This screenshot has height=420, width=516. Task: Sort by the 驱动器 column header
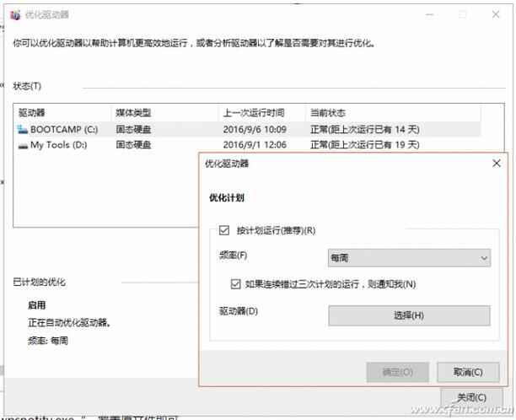pyautogui.click(x=62, y=113)
